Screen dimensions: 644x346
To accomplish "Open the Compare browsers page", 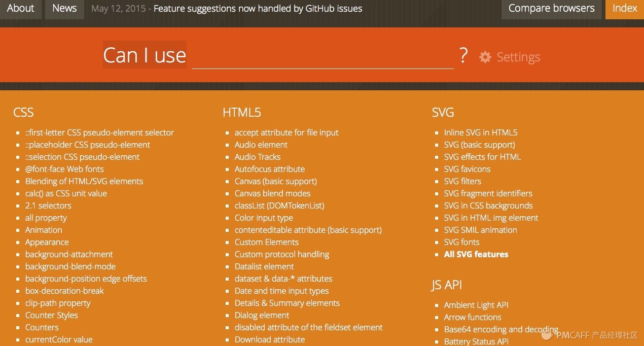I will (x=551, y=8).
